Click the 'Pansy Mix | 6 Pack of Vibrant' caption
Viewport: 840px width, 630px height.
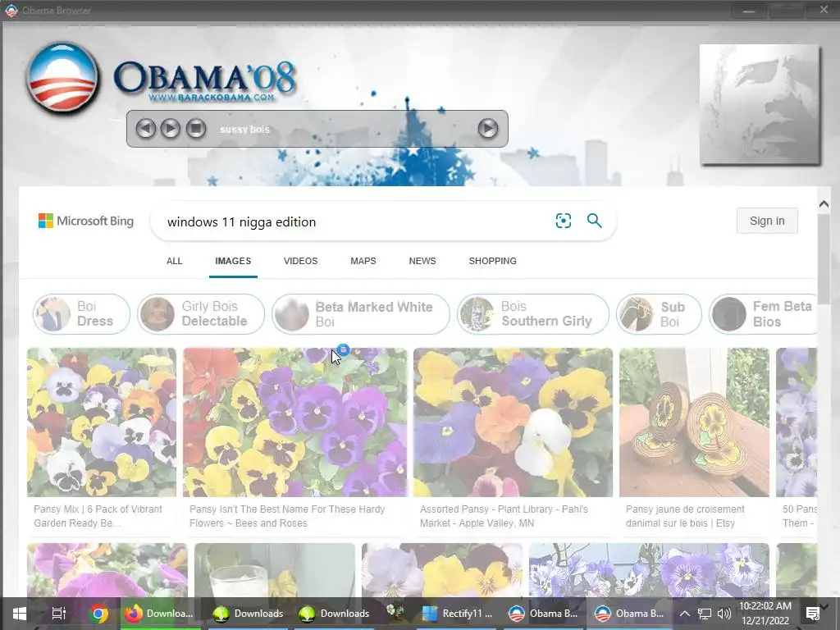point(98,516)
